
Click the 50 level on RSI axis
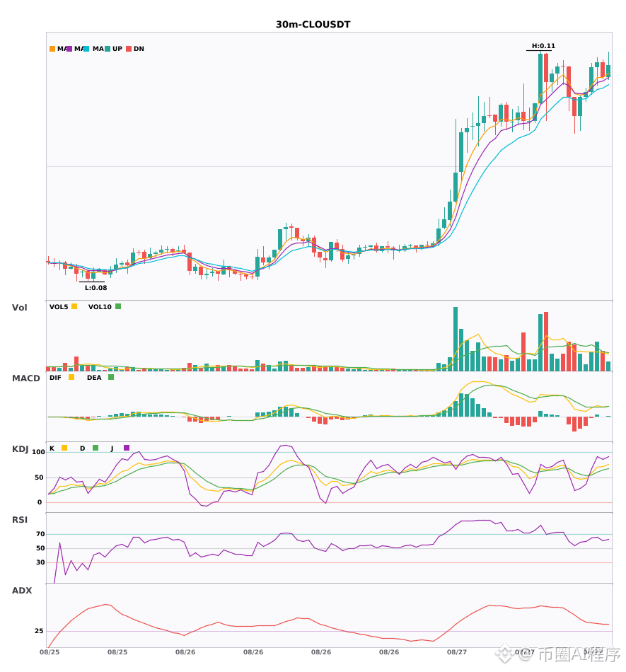40,548
